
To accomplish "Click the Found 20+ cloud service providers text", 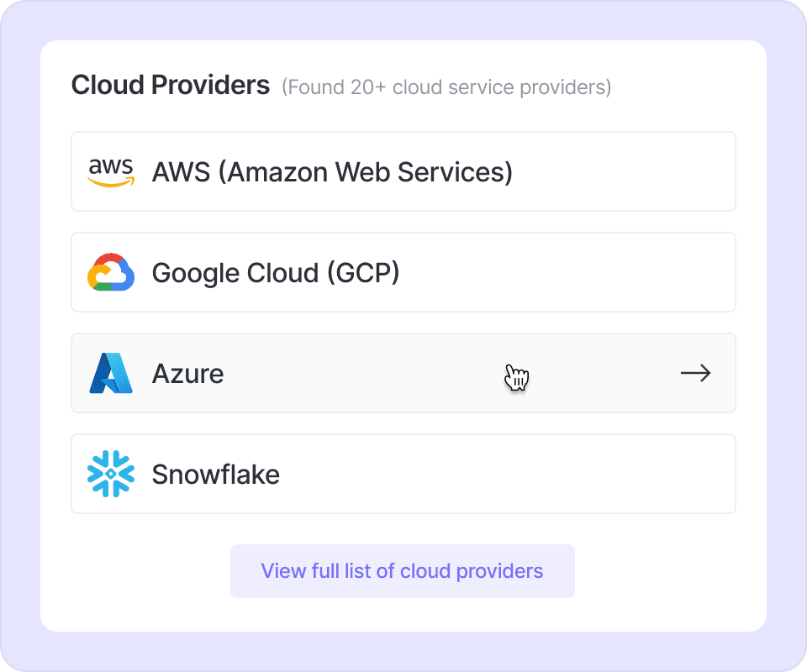I will (x=446, y=87).
